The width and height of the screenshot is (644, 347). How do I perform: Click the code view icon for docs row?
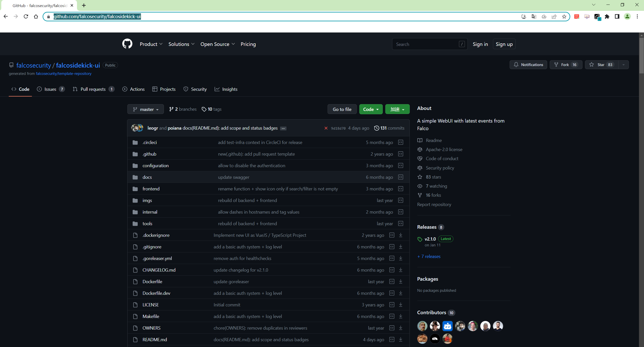(400, 177)
